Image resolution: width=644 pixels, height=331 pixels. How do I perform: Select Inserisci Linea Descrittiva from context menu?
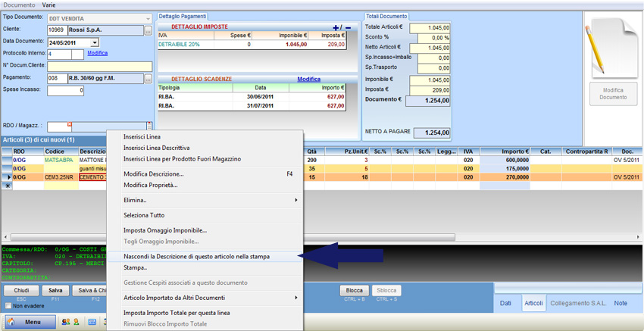[157, 148]
